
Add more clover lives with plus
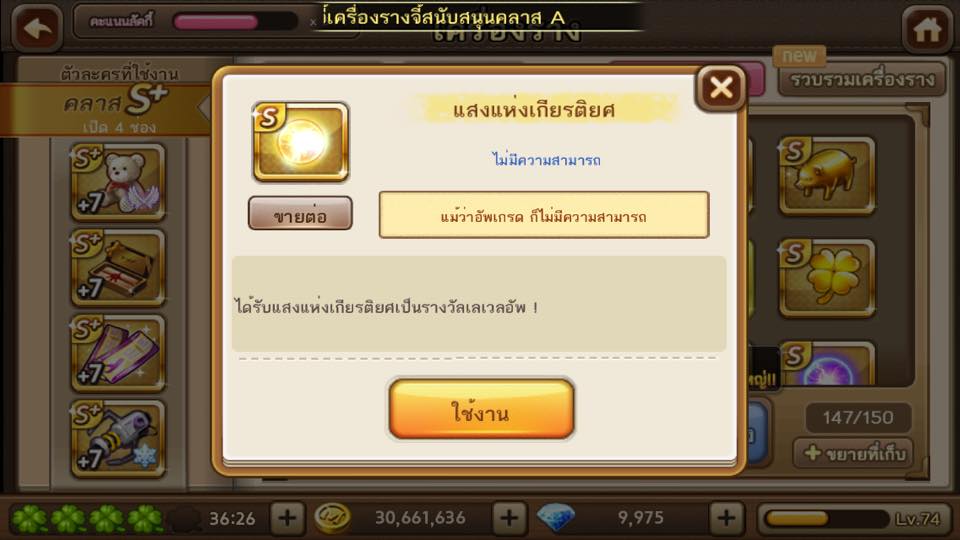(x=287, y=519)
